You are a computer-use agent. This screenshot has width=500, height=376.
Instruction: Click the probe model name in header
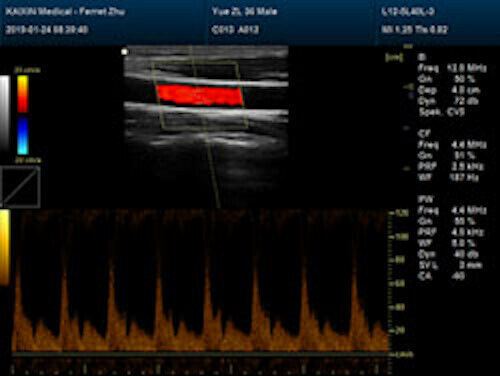(408, 12)
